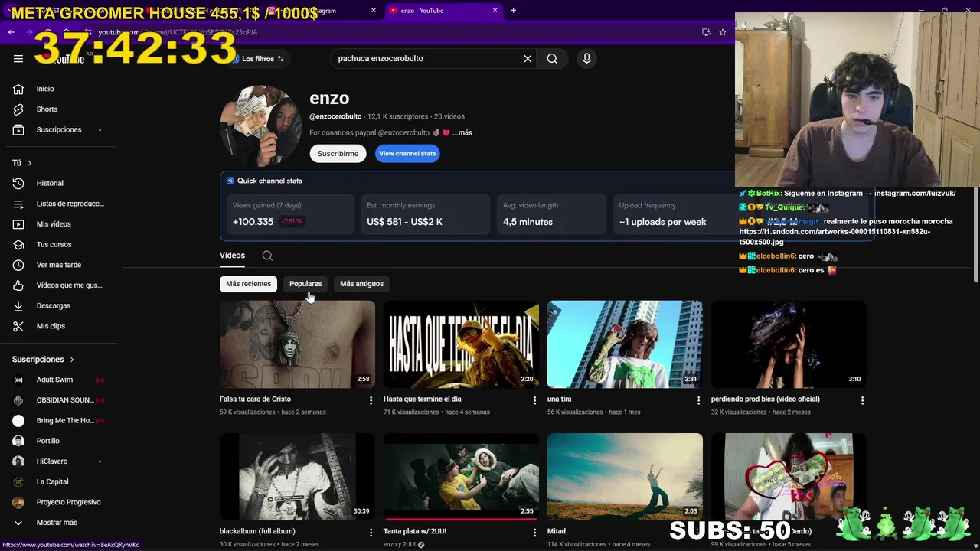This screenshot has width=980, height=551.
Task: Open options menu for blackalbum (full album)
Action: (371, 532)
